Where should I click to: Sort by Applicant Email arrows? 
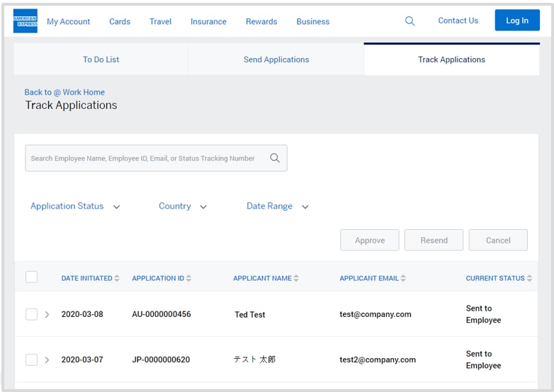pyautogui.click(x=403, y=278)
